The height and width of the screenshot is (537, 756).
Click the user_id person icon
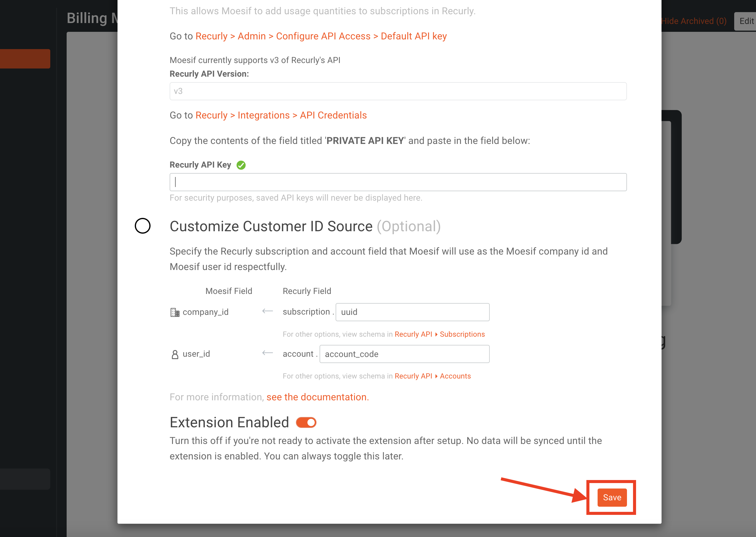pos(175,354)
